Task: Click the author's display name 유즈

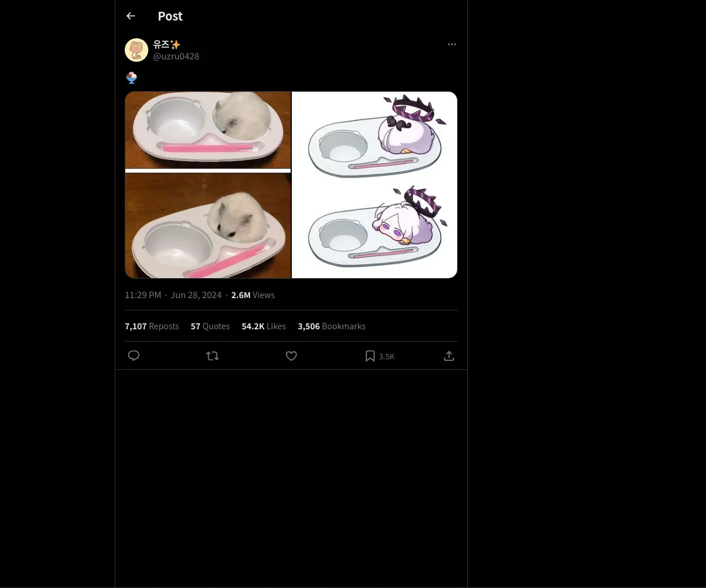Action: tap(161, 45)
